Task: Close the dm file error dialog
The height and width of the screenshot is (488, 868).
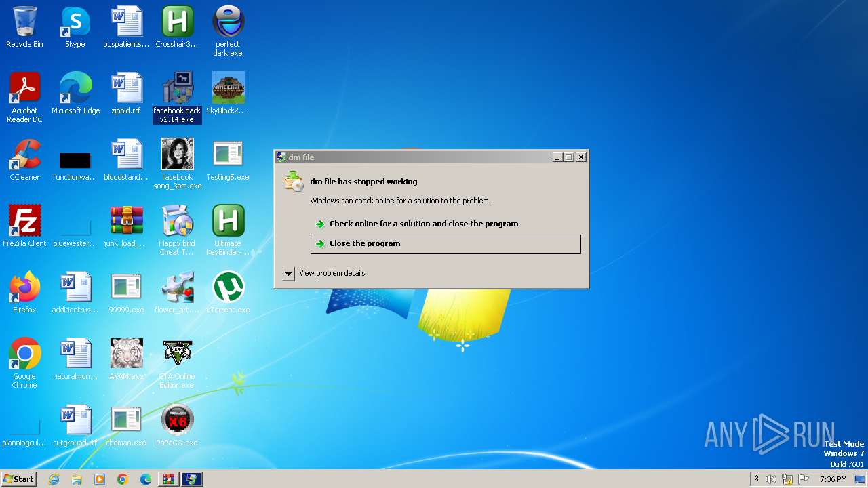Action: [581, 157]
